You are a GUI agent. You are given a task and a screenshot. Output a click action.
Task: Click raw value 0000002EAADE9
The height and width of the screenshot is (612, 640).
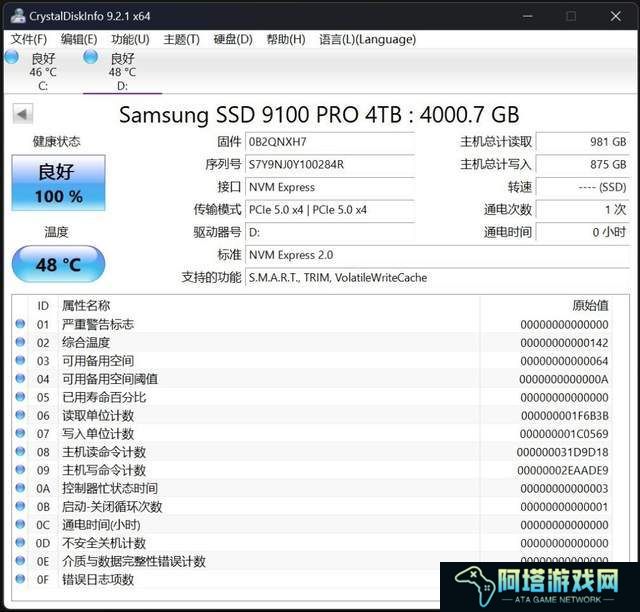click(x=563, y=471)
